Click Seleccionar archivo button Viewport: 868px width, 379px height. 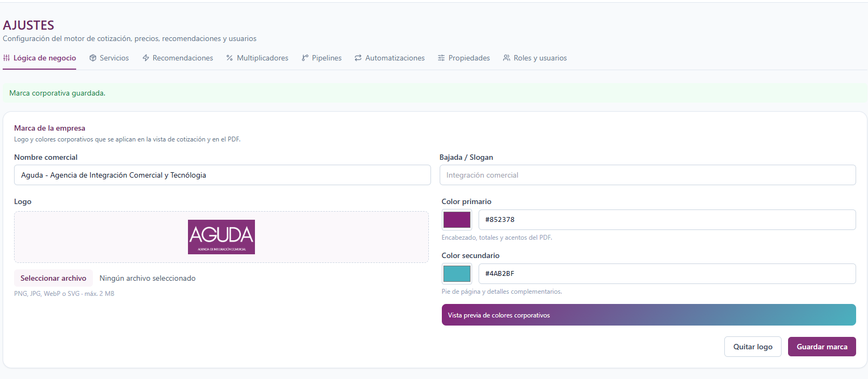coord(53,278)
